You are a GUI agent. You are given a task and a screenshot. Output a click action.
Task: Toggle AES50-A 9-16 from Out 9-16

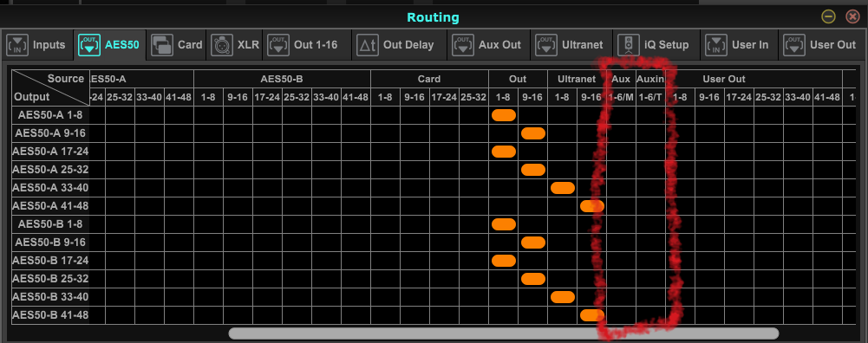(x=533, y=133)
